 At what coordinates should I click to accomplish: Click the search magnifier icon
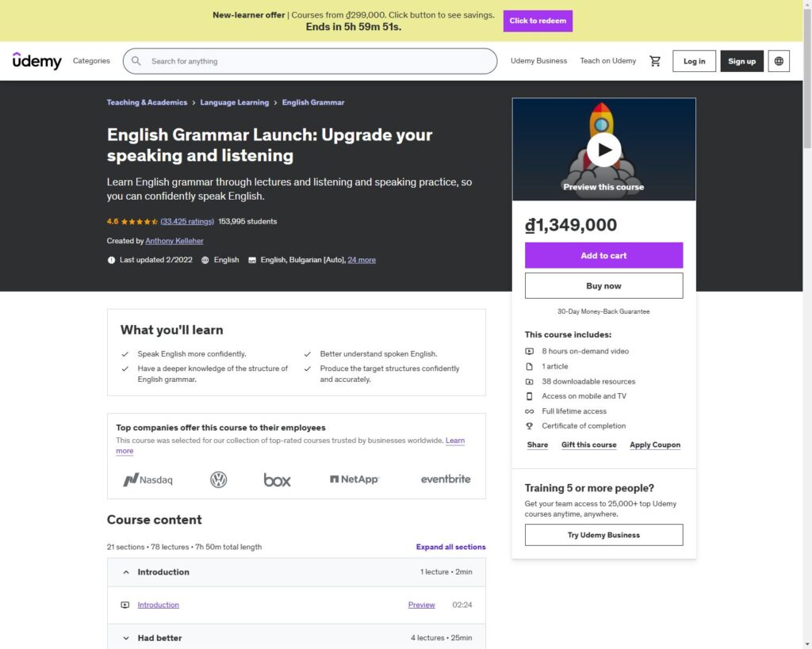tap(136, 61)
